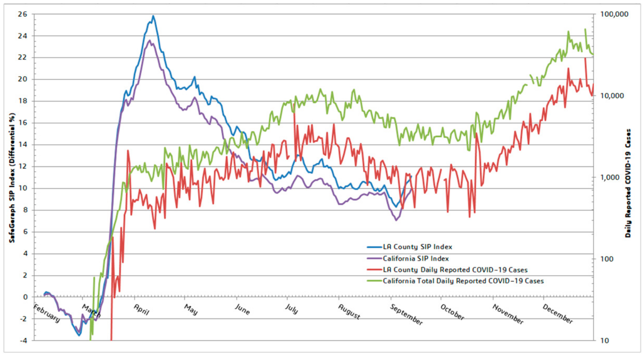
Task: Click the 1,000 tick label on right axis
Action: pyautogui.click(x=609, y=178)
